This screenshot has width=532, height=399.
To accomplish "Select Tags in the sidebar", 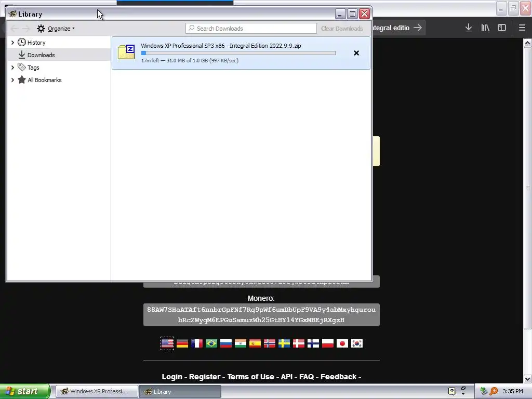I will tap(33, 68).
